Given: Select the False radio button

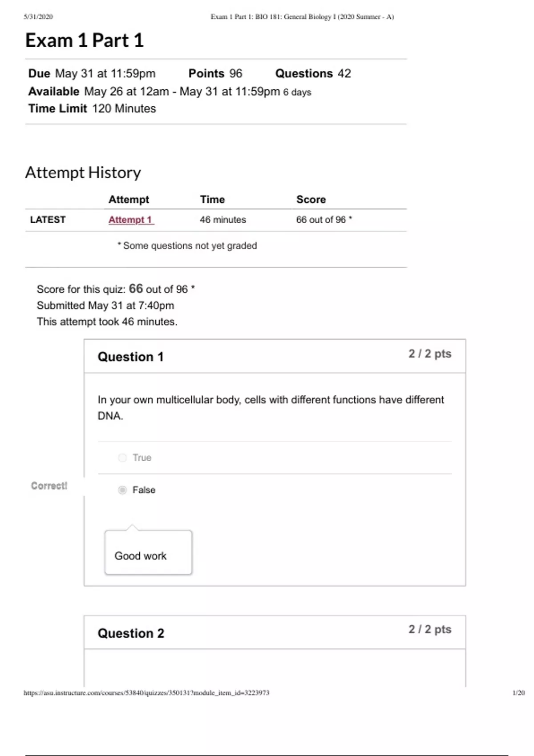Looking at the screenshot, I should click(122, 490).
